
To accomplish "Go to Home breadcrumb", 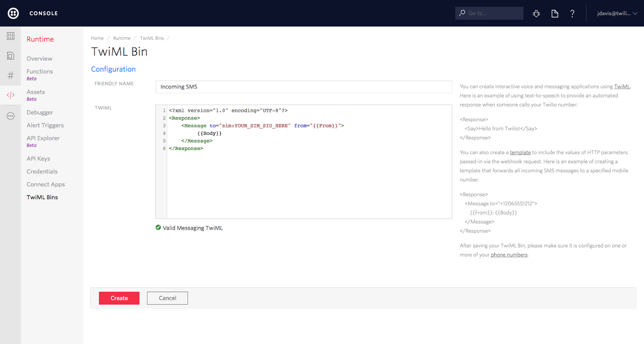I will coord(97,38).
